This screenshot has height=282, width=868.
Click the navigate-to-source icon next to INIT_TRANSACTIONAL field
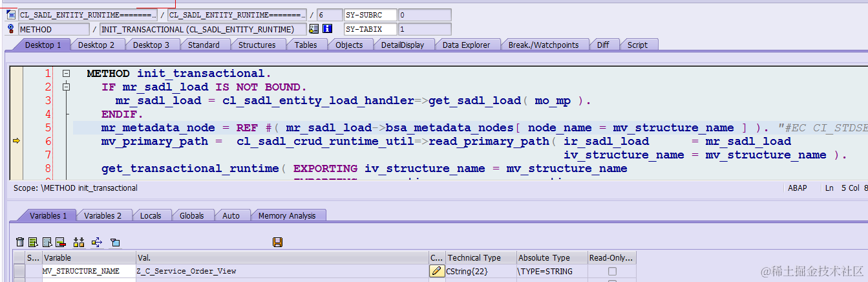tap(313, 29)
